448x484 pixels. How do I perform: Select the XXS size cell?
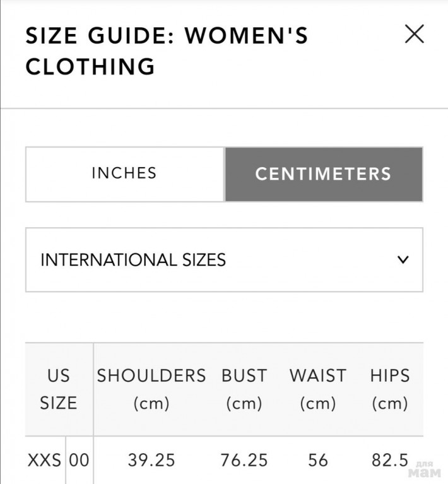pos(44,460)
